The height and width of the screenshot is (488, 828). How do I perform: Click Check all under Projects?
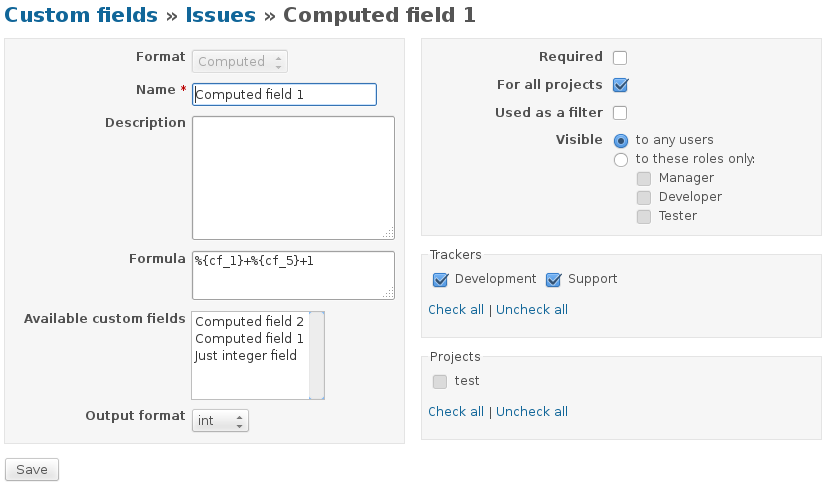(x=456, y=412)
